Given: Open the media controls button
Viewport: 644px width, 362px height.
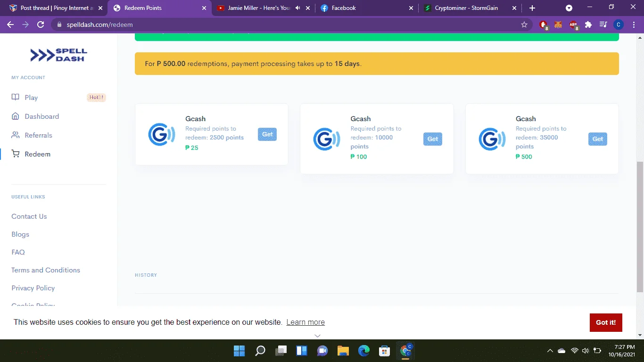Looking at the screenshot, I should [603, 25].
